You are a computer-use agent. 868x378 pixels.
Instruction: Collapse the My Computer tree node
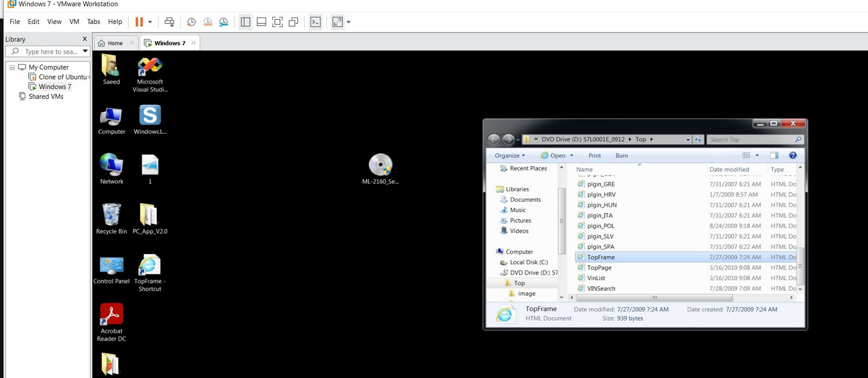pyautogui.click(x=12, y=67)
